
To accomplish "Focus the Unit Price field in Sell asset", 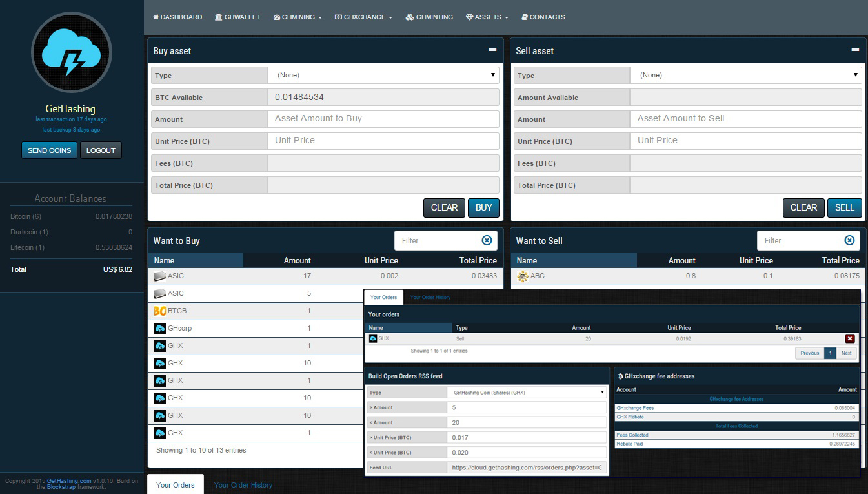I will [x=746, y=141].
